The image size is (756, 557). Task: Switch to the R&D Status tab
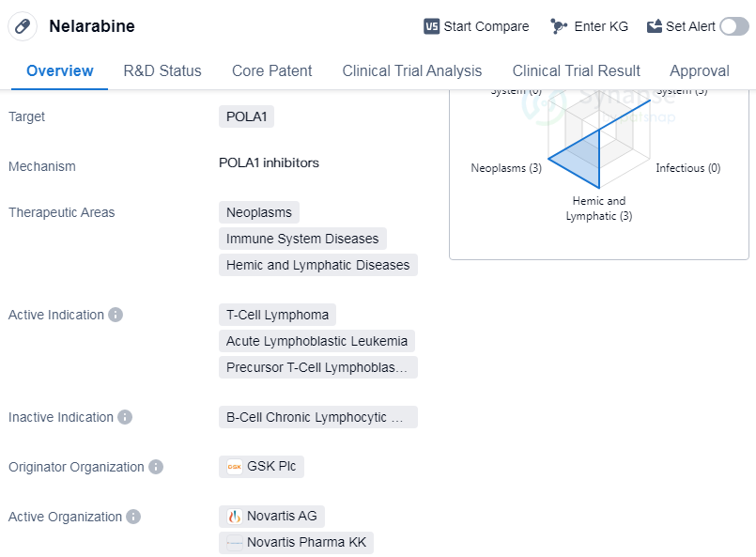(x=162, y=70)
